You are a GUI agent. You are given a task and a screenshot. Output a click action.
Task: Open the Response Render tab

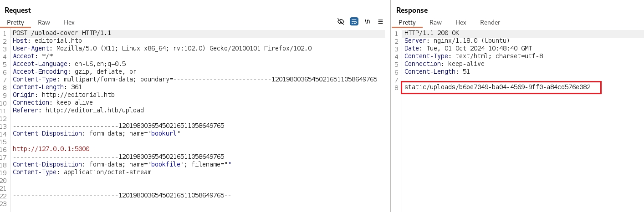click(x=490, y=22)
